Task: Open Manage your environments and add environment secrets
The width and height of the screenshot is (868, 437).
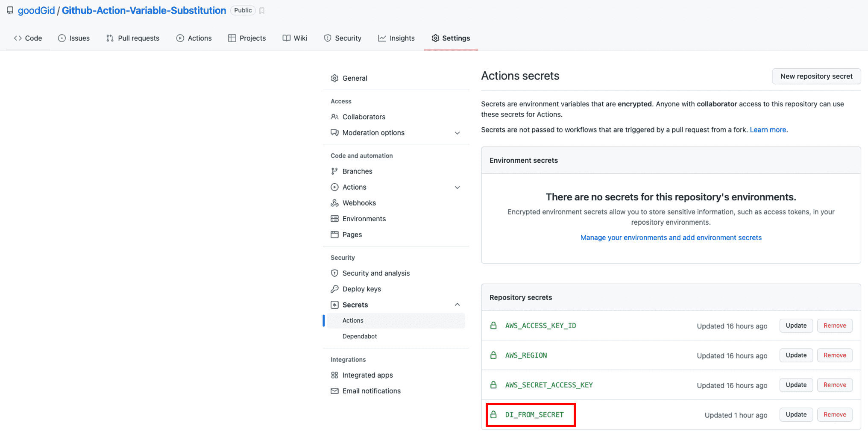Action: 671,238
